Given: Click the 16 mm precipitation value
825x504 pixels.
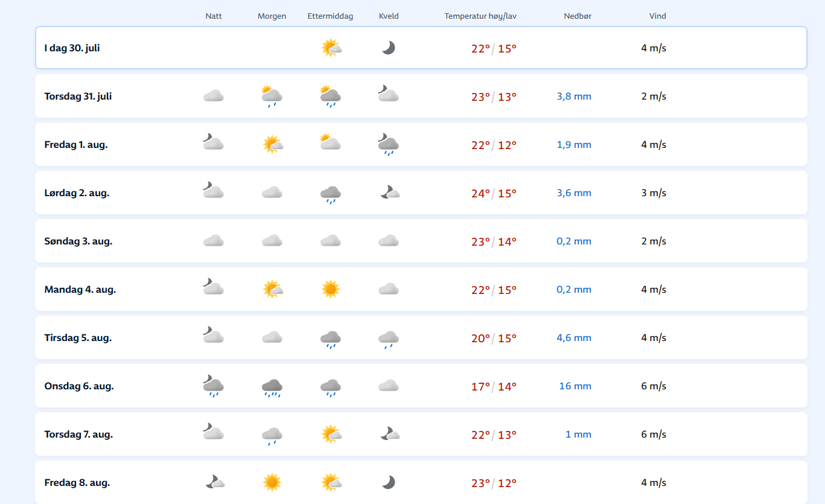Looking at the screenshot, I should (x=575, y=386).
